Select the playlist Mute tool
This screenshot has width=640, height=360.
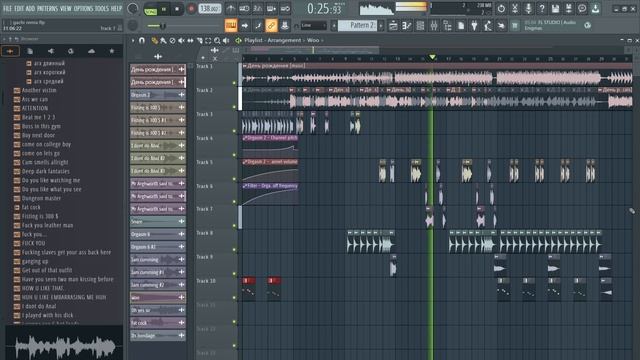coord(181,40)
